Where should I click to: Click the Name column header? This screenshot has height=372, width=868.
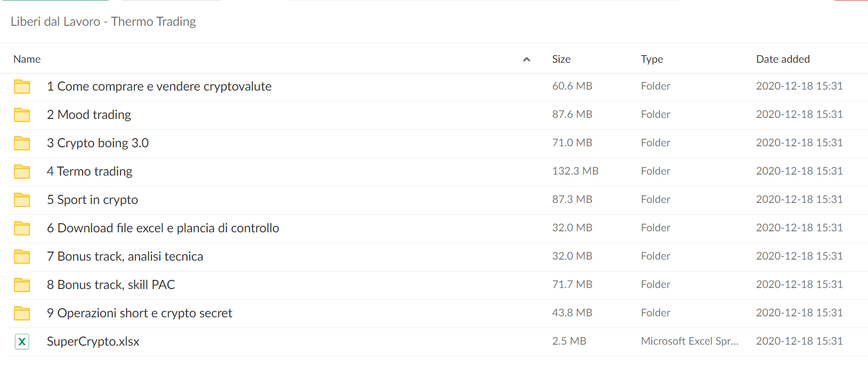(x=27, y=59)
